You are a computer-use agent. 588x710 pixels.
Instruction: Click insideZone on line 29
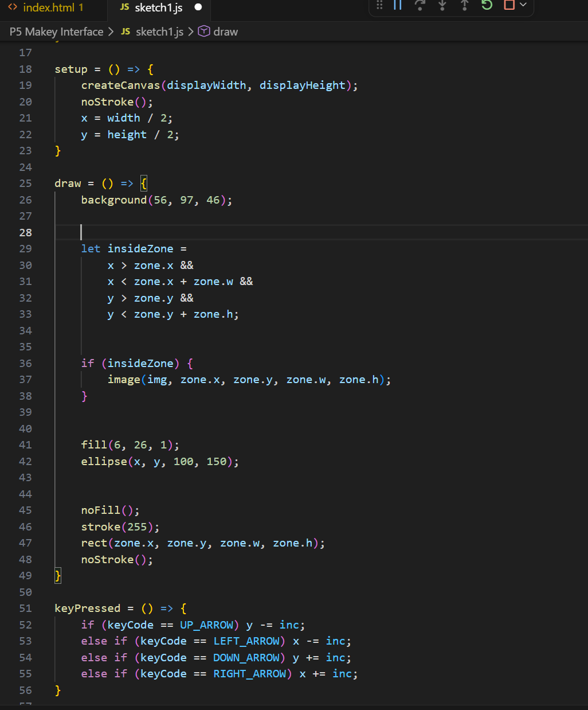click(140, 249)
